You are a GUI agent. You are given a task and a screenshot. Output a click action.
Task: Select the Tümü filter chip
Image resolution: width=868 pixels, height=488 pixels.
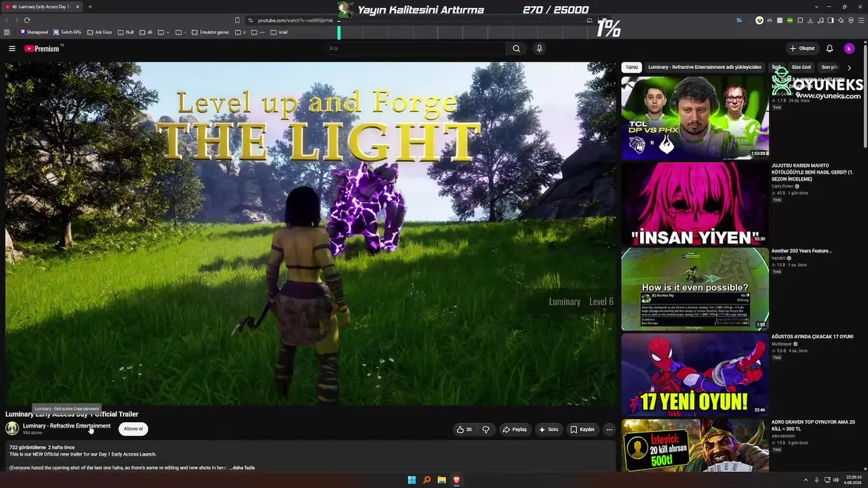(631, 68)
